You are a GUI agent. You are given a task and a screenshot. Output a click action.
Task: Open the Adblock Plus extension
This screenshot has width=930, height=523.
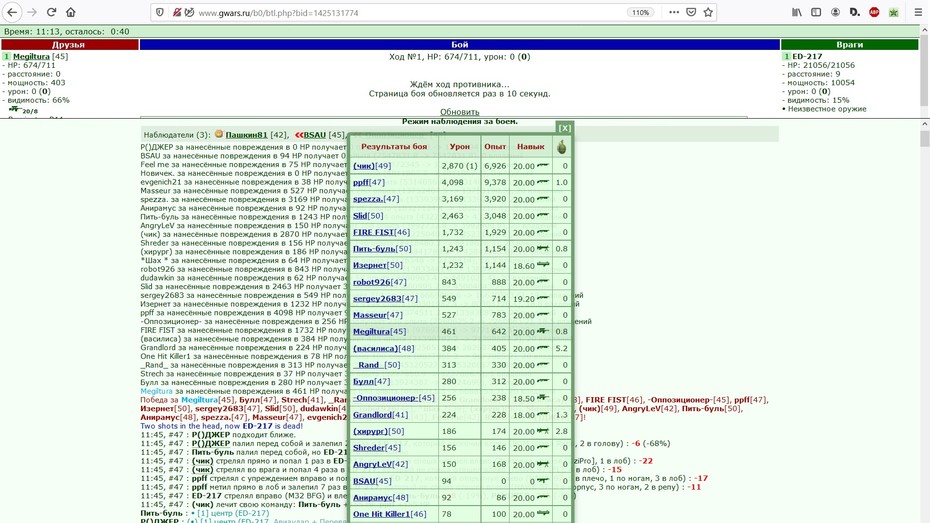click(x=874, y=12)
